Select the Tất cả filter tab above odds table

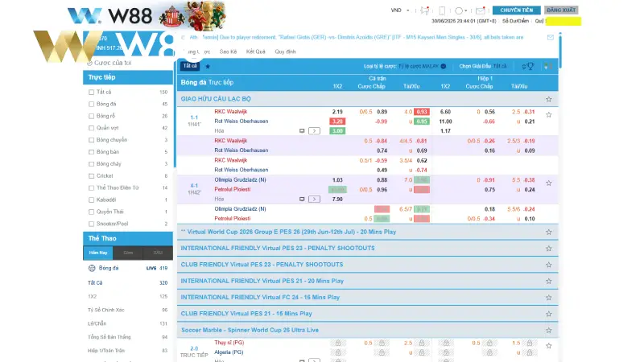click(x=190, y=66)
